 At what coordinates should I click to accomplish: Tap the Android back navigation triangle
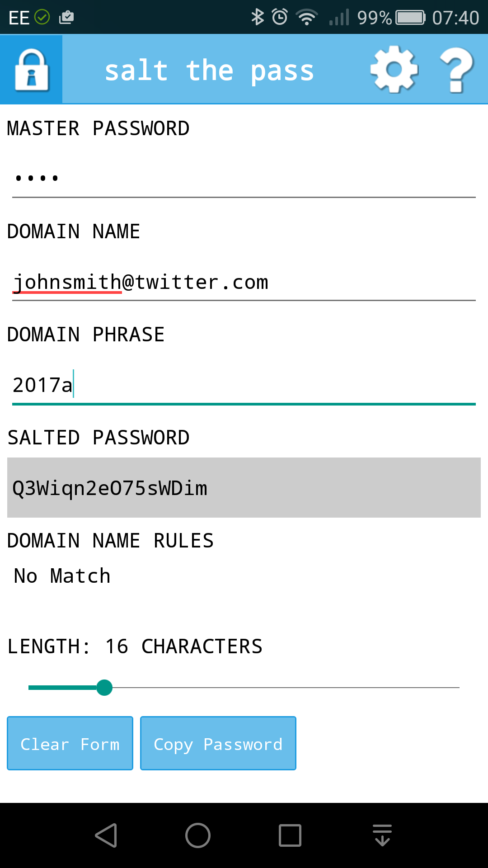click(x=107, y=835)
